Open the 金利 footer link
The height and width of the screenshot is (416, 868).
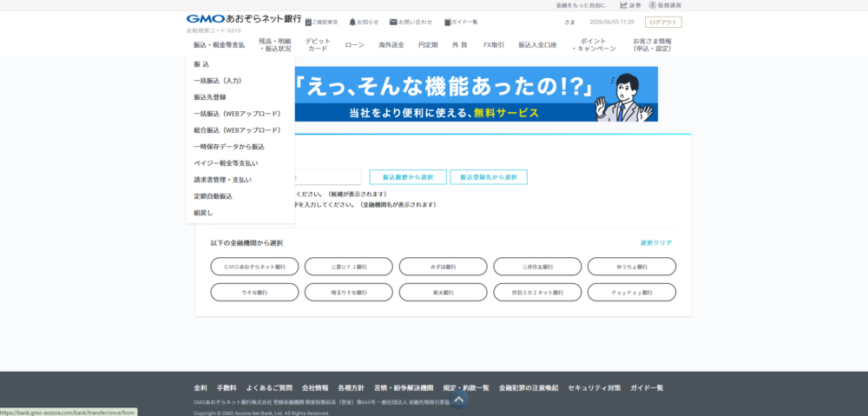(201, 388)
